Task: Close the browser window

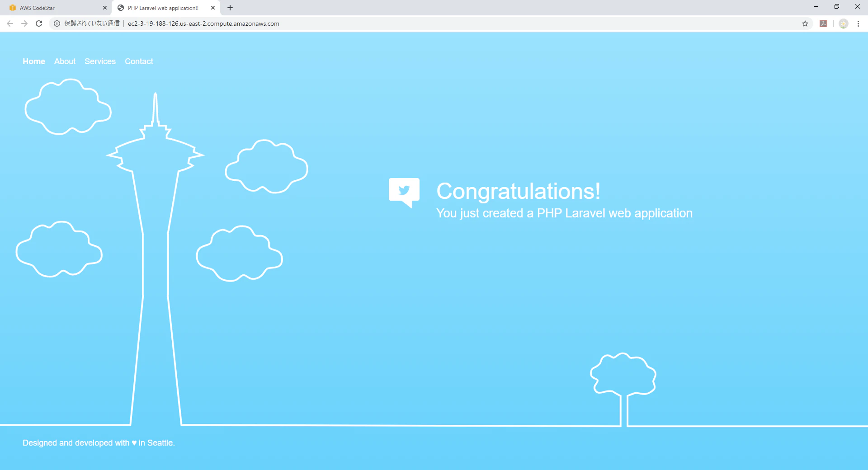Action: coord(858,6)
